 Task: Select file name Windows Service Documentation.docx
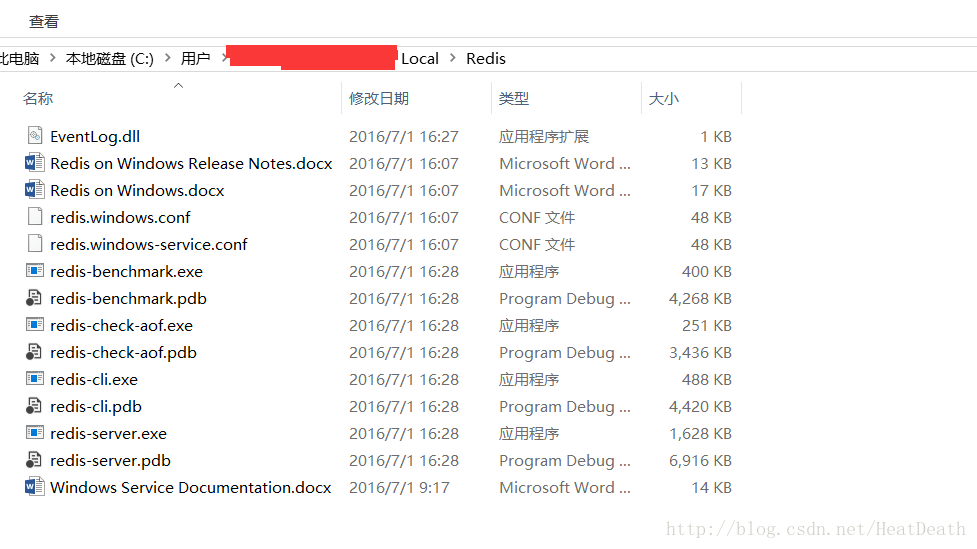[191, 487]
